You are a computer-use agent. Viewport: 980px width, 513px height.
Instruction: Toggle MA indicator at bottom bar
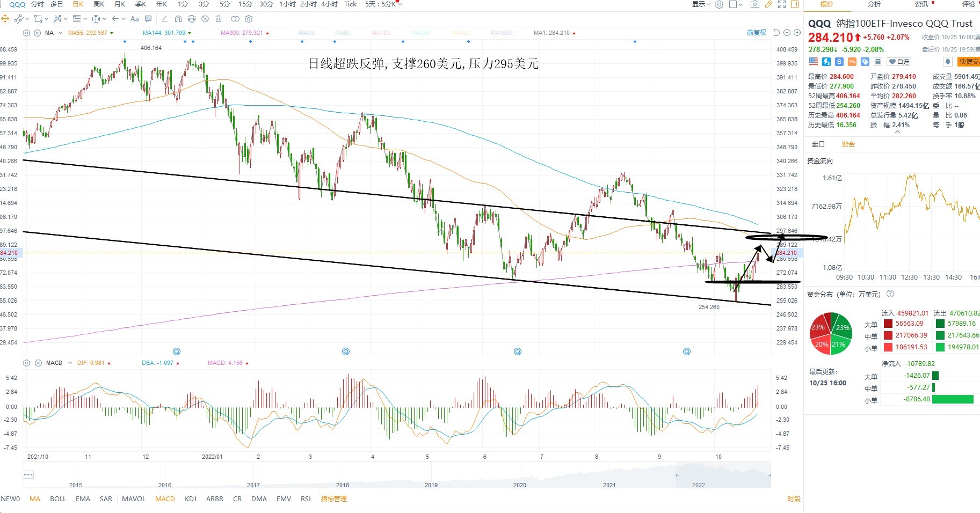(x=35, y=499)
